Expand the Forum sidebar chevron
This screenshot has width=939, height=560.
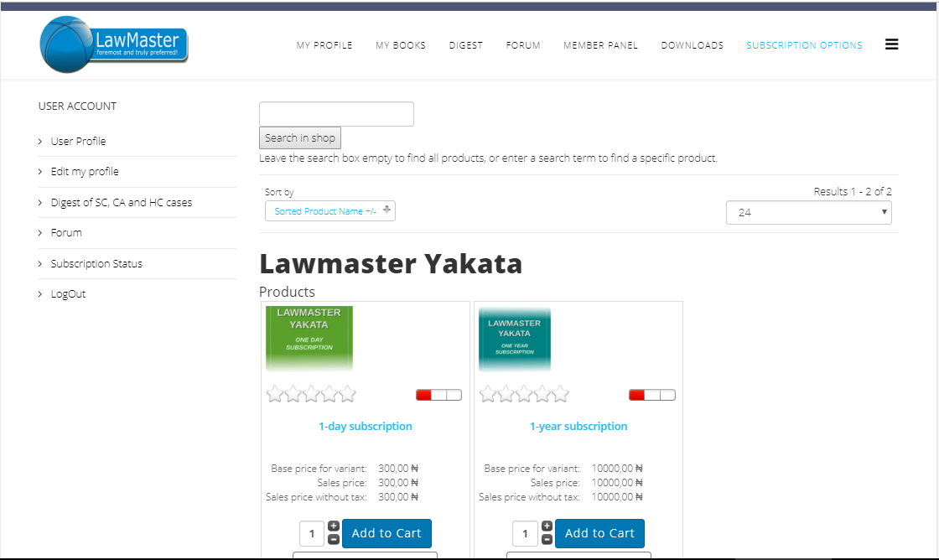pos(40,233)
